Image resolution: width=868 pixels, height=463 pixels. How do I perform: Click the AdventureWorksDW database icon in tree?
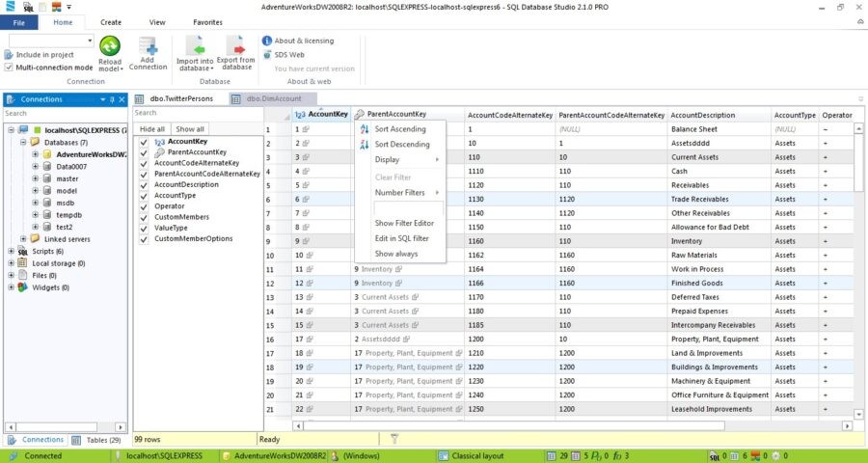(x=47, y=154)
